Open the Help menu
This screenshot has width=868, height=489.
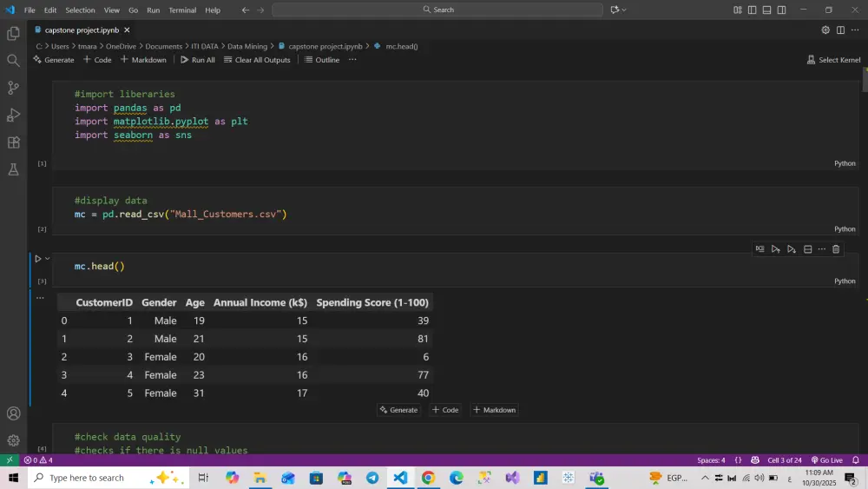tap(213, 10)
